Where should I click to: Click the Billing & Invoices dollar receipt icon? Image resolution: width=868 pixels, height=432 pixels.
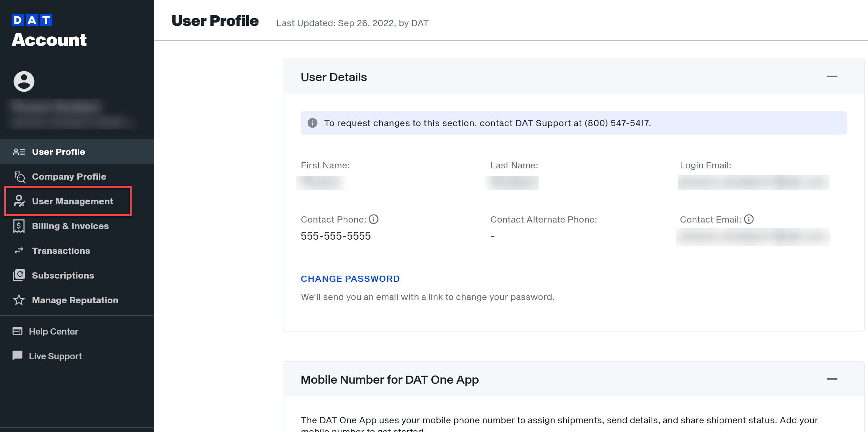click(x=19, y=226)
